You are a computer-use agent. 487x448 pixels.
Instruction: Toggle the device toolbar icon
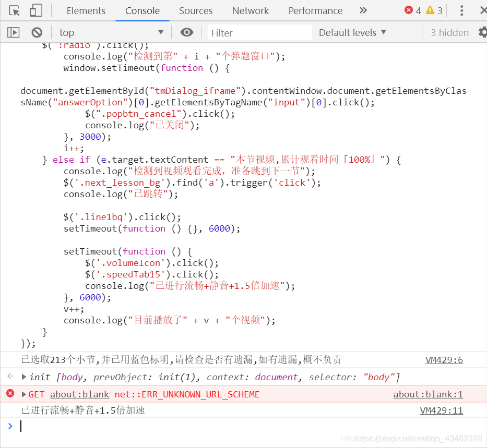[x=35, y=10]
